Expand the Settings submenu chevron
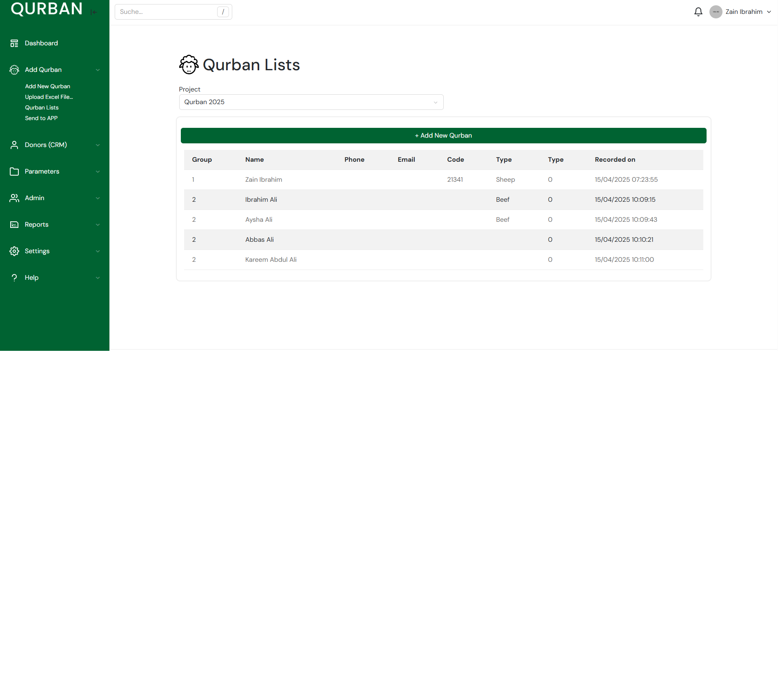Screen dimensions: 778x700 tap(98, 251)
